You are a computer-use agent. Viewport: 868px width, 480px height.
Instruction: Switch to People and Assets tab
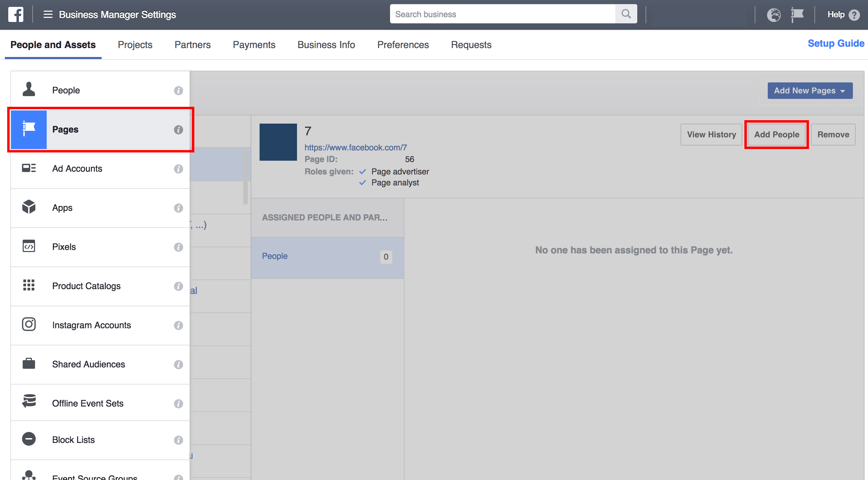pyautogui.click(x=53, y=45)
